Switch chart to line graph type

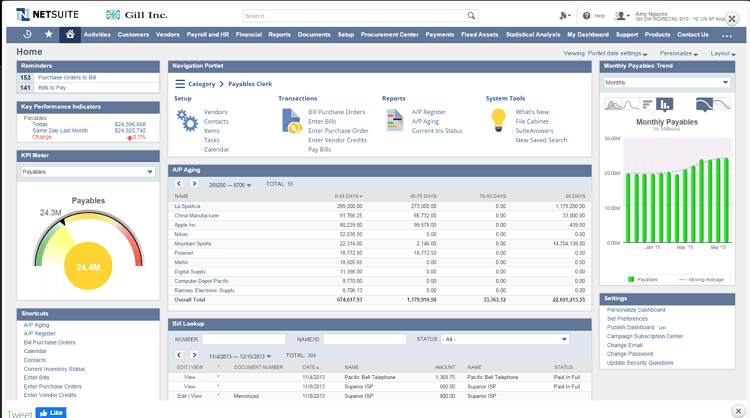click(631, 104)
